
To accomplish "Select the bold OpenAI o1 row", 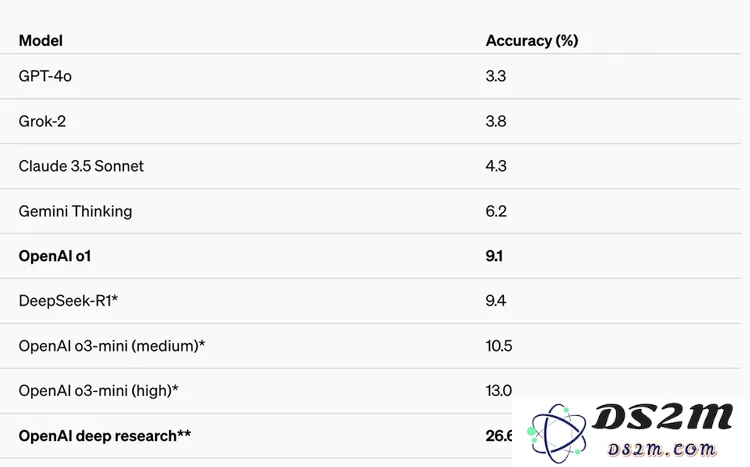I will click(370, 256).
